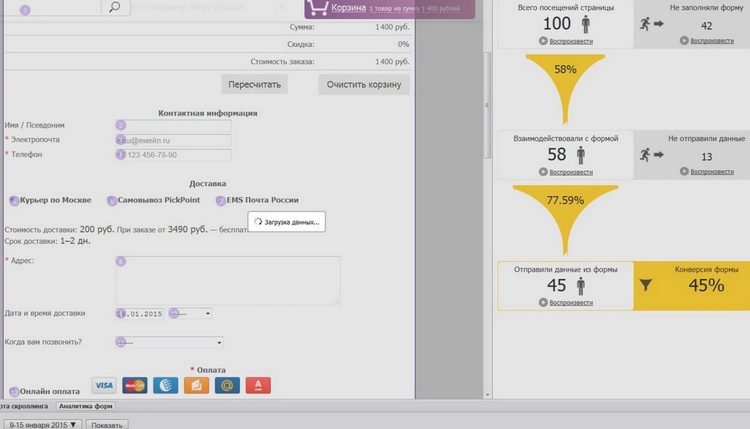Play replay under Взаимодействовали с формой
Screen dimensions: 750x429
click(566, 172)
